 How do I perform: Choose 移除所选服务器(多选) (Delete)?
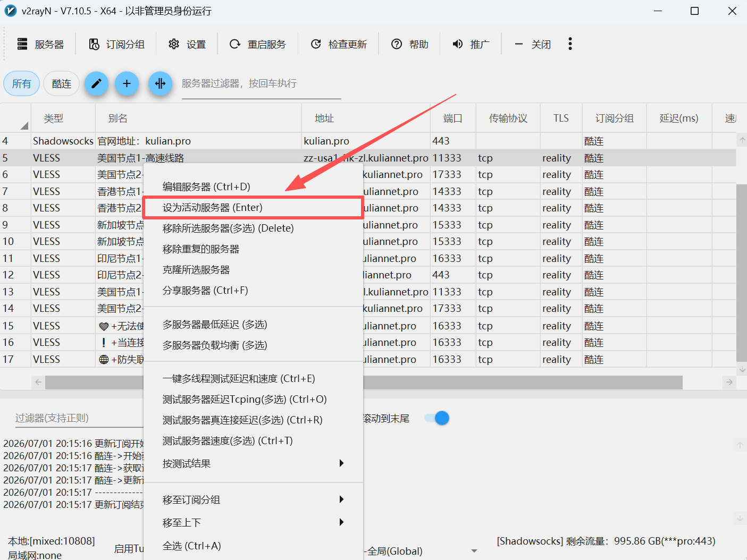[x=253, y=228]
